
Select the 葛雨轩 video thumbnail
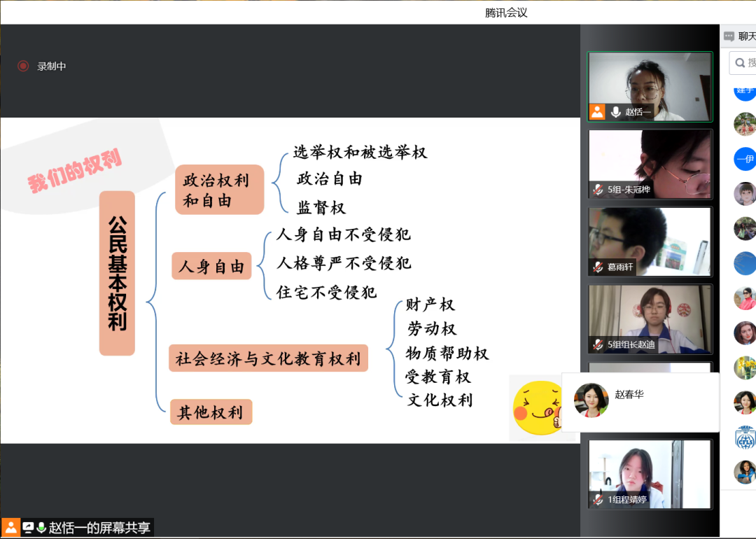coord(650,241)
